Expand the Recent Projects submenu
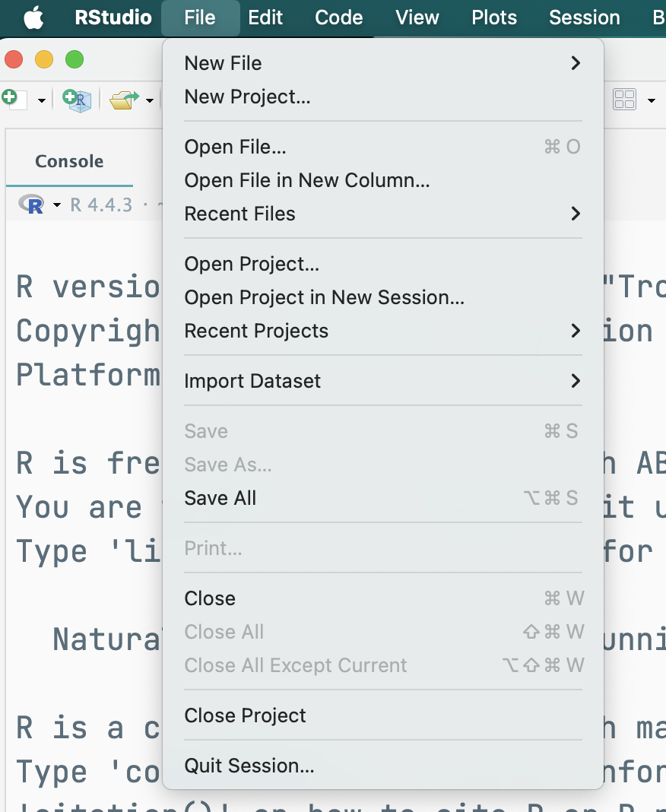 (382, 331)
